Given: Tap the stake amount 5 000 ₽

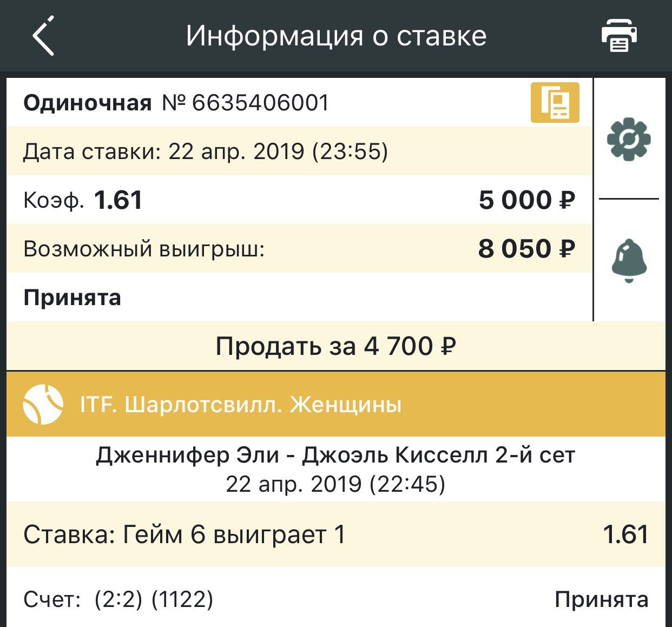Looking at the screenshot, I should coord(526,200).
